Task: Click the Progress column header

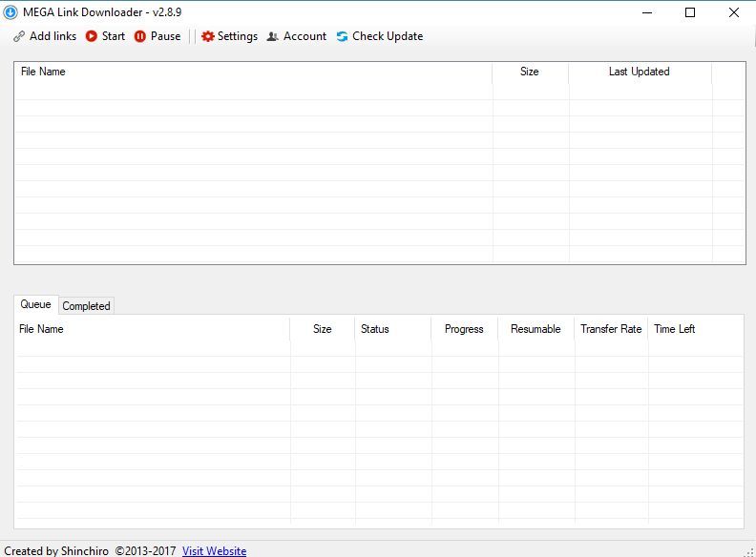Action: tap(465, 329)
